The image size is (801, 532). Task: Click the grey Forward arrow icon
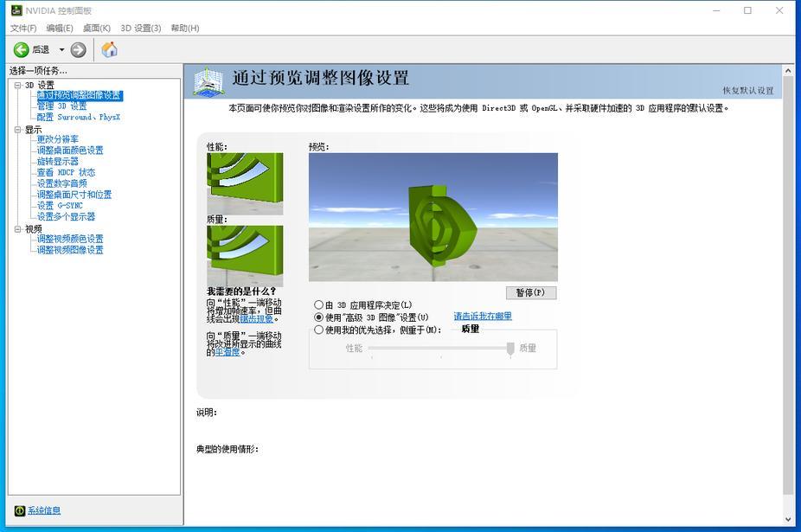coord(78,49)
